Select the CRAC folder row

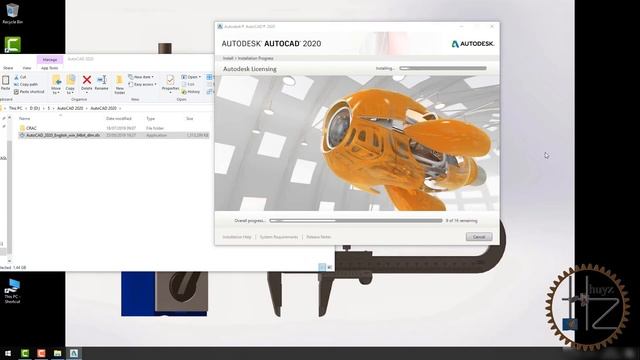(113, 128)
